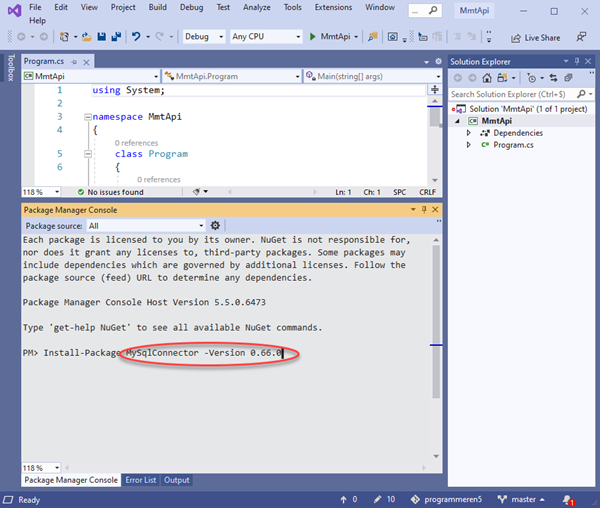Click the Live Share button
Viewport: 600px width, 508px height.
536,38
